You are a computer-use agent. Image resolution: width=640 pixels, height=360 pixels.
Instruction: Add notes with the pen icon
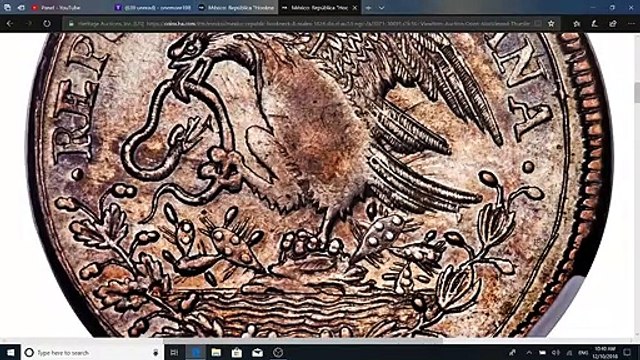click(x=595, y=24)
